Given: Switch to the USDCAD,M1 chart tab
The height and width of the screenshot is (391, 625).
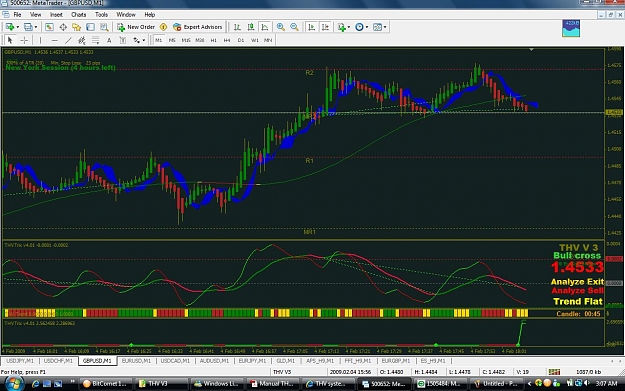Looking at the screenshot, I should [175, 361].
